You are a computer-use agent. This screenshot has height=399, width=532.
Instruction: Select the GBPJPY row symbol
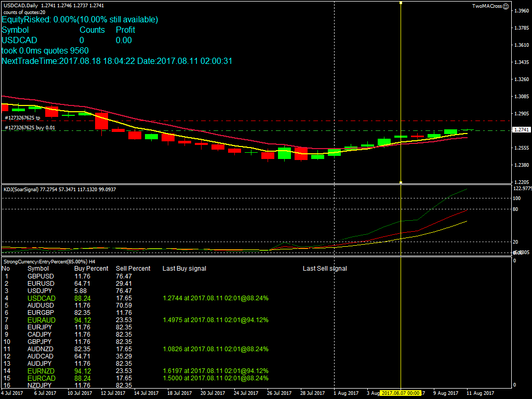(x=39, y=342)
